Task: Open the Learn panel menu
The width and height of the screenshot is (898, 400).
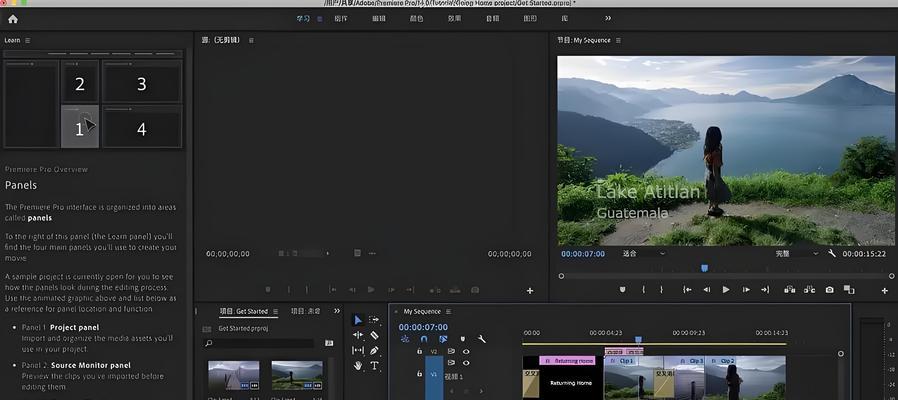Action: click(x=27, y=40)
